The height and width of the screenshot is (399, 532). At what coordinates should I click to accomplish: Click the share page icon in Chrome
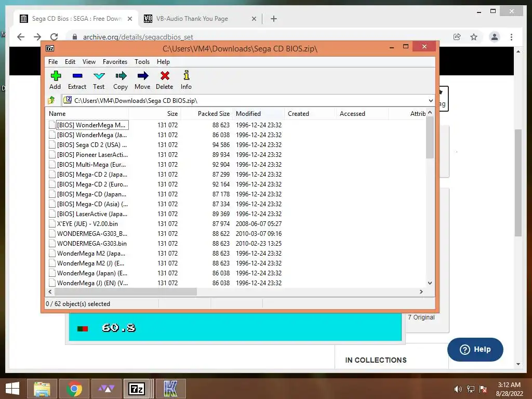[x=457, y=37]
